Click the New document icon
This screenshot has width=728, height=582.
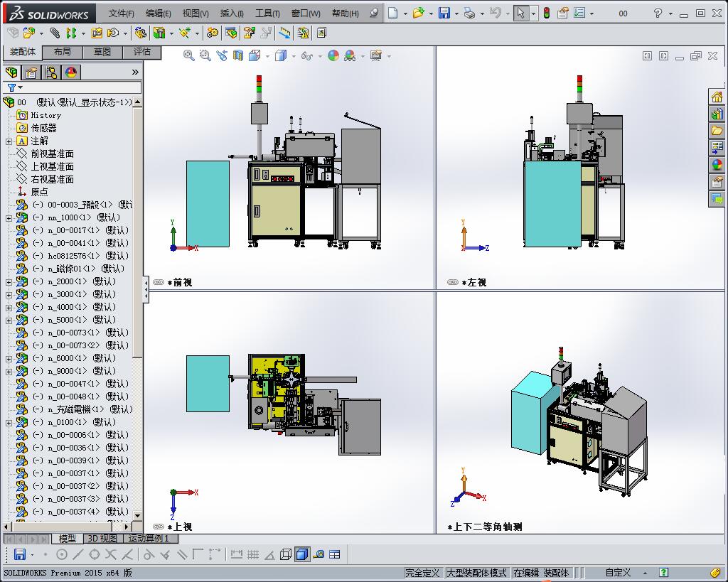click(x=392, y=13)
